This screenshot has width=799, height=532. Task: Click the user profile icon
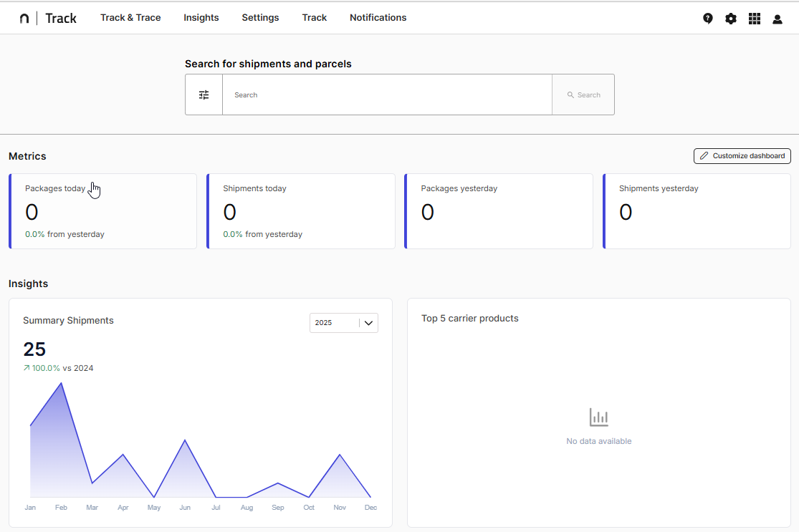pos(777,19)
